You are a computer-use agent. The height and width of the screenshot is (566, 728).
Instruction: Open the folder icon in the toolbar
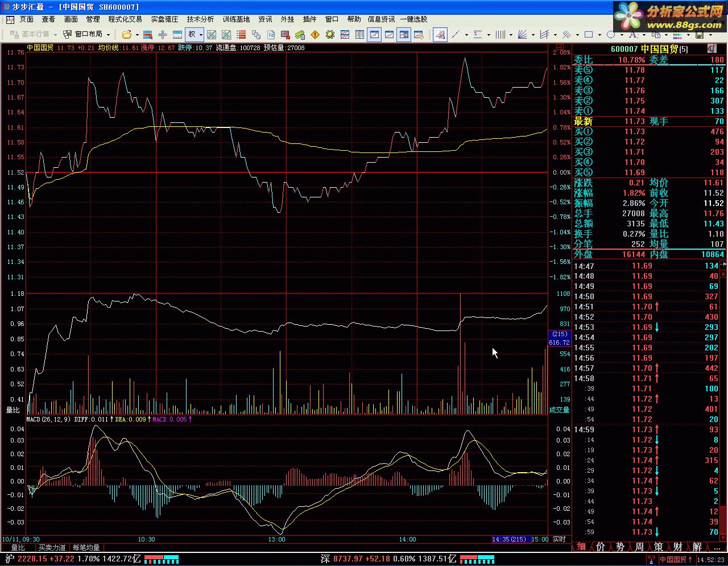(x=127, y=35)
